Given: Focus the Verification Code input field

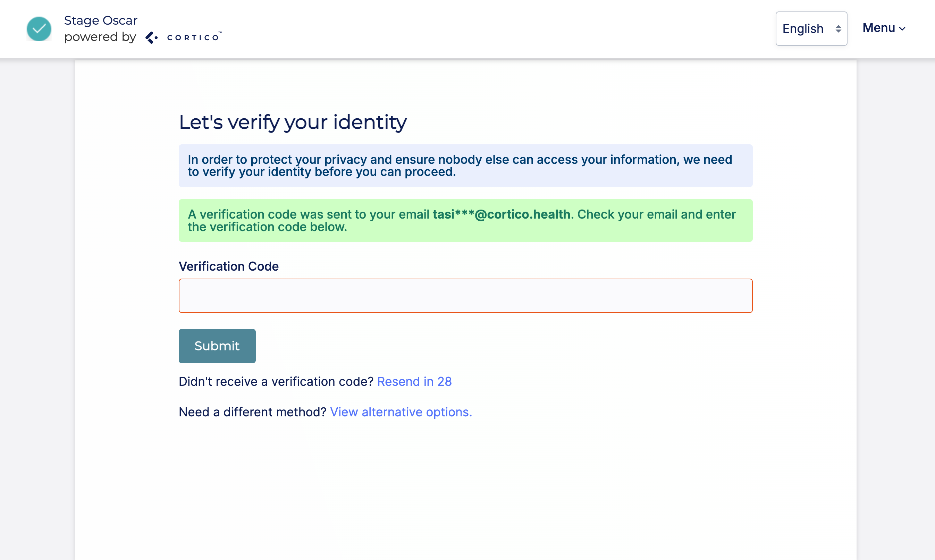Looking at the screenshot, I should click(465, 296).
